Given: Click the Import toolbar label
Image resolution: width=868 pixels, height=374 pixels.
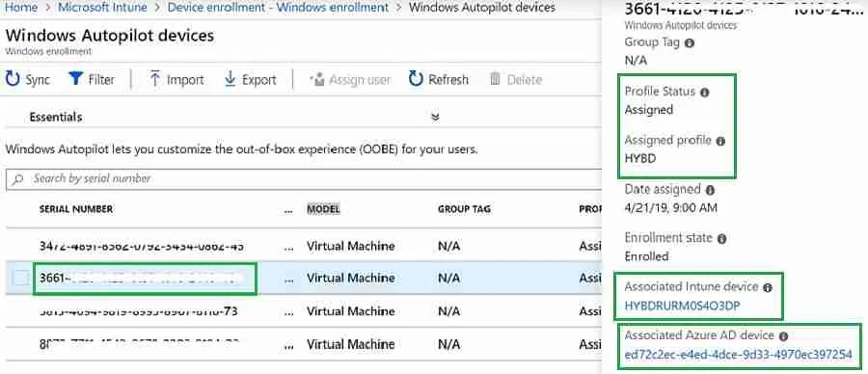Looking at the screenshot, I should click(x=185, y=80).
